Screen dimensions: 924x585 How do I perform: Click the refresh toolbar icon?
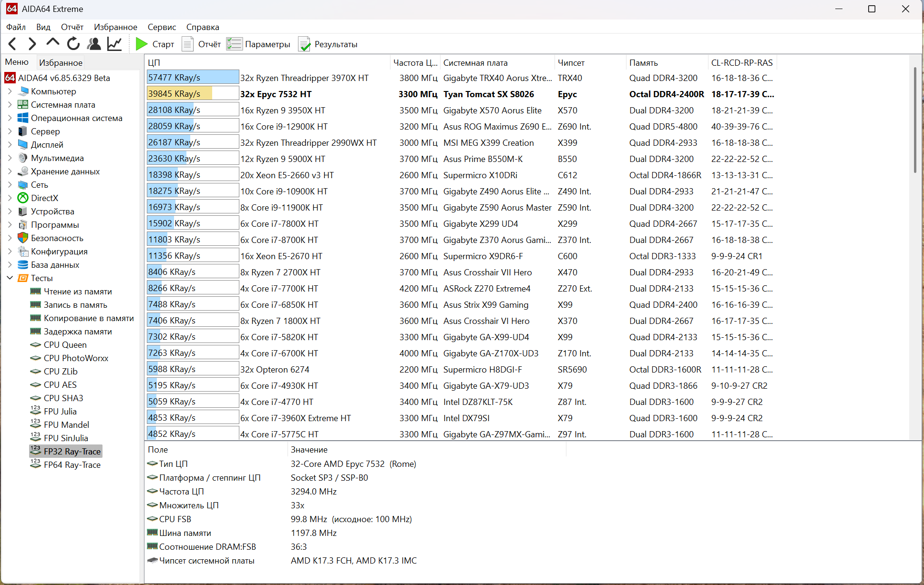point(73,44)
